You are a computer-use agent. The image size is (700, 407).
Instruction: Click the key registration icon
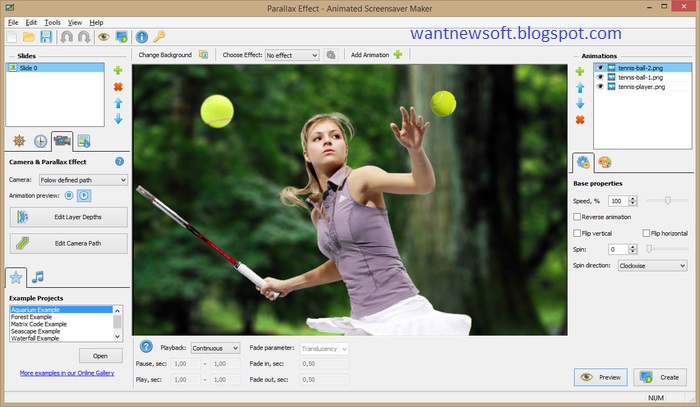[159, 37]
